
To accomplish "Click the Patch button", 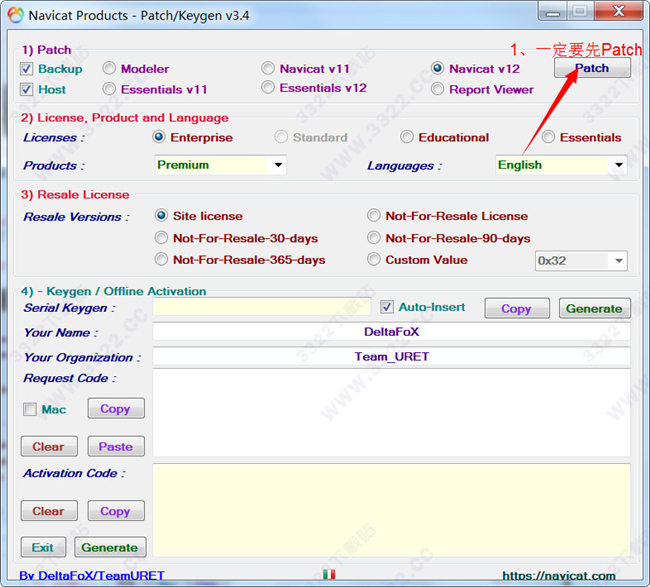I will coord(592,68).
